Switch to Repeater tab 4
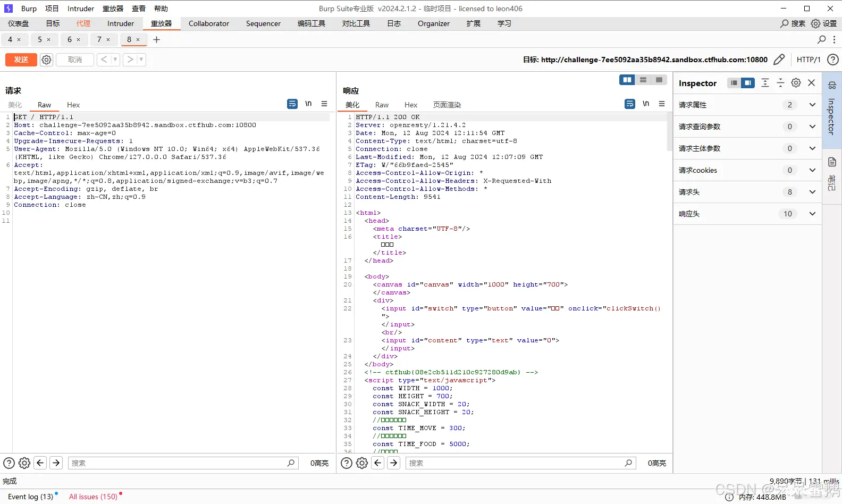Image resolution: width=842 pixels, height=504 pixels. tap(10, 39)
